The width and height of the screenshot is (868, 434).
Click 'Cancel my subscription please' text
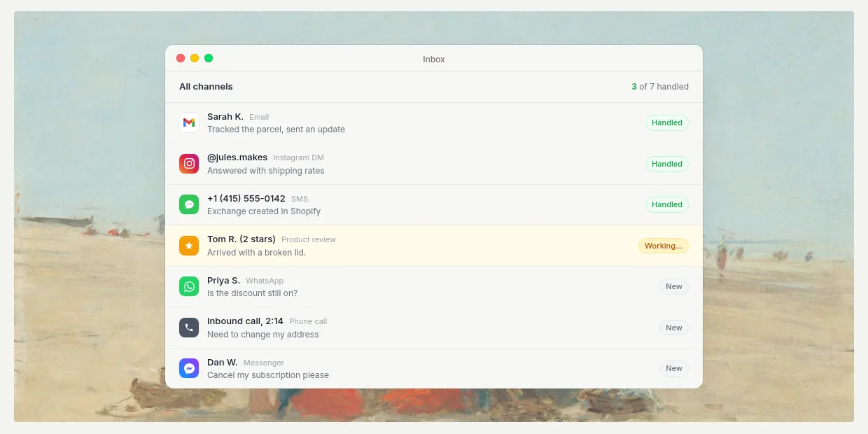(x=268, y=375)
